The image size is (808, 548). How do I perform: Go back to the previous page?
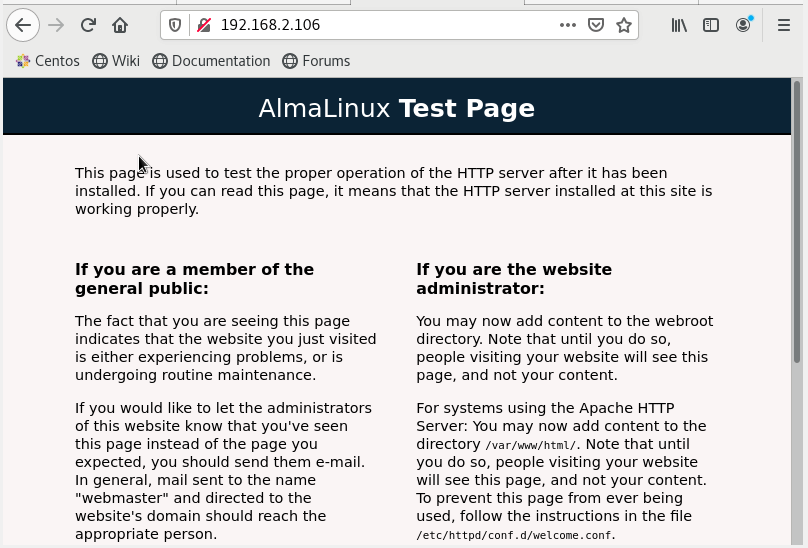[x=23, y=25]
